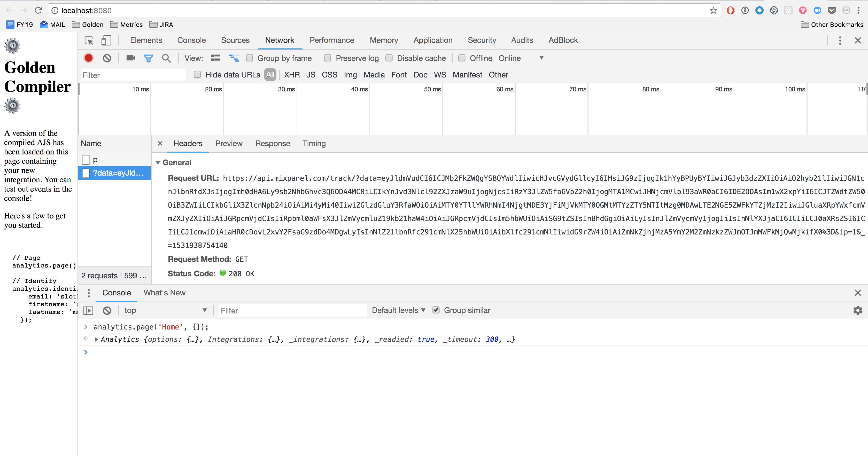Image resolution: width=868 pixels, height=456 pixels.
Task: Check the Disable cache box
Action: coord(389,58)
